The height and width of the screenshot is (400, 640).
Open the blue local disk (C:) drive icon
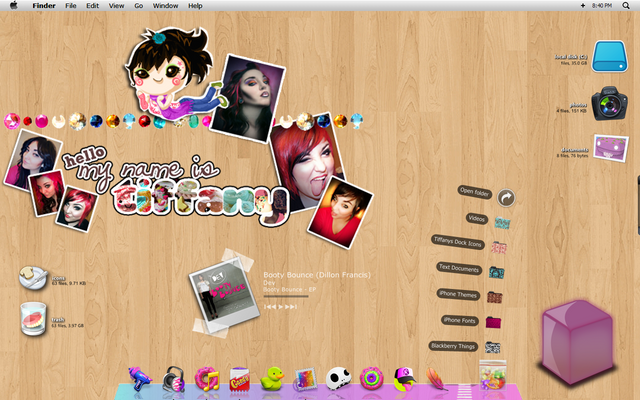coord(610,56)
